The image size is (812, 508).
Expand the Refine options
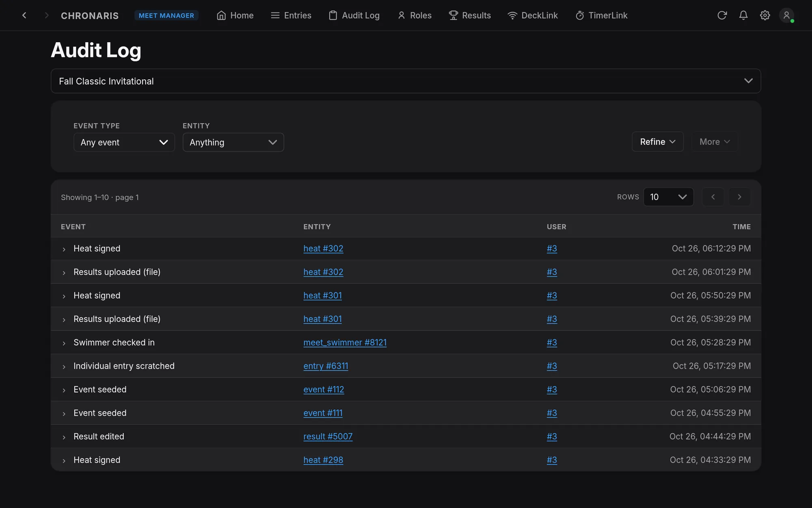[658, 142]
